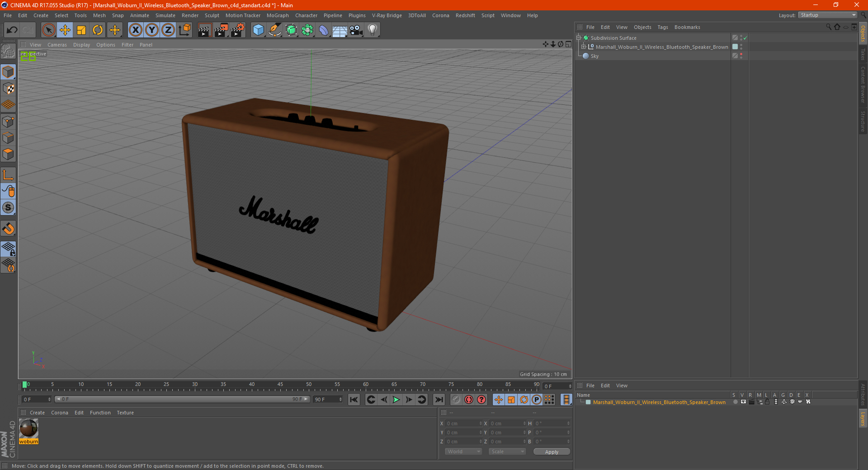
Task: Toggle the layer Solo dot for Marshall layer
Action: [x=735, y=402]
